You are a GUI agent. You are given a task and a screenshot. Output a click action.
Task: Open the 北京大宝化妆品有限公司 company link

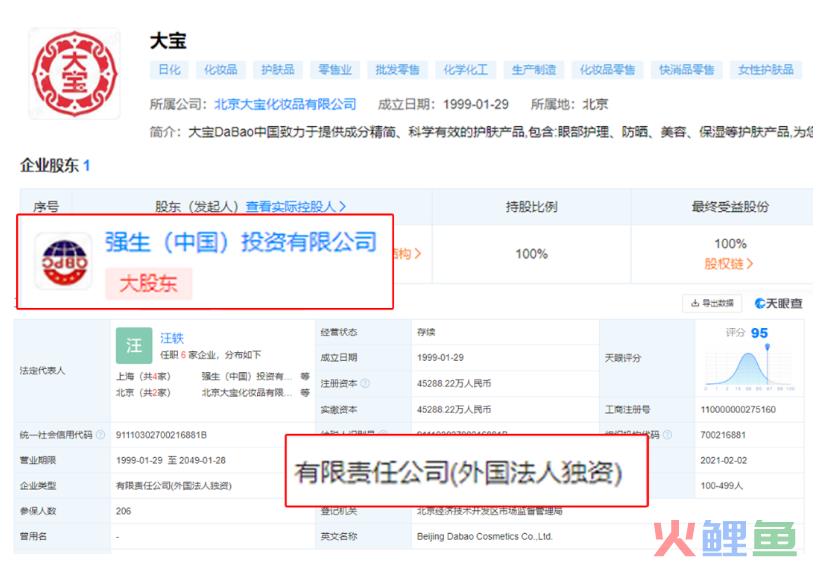coord(285,104)
